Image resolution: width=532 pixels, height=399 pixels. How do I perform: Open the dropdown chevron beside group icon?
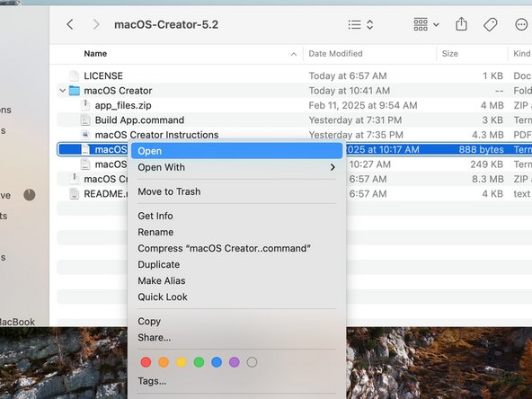437,25
